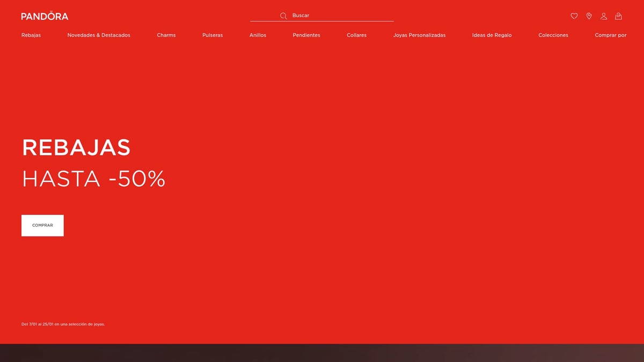Open the shopping bag icon

click(618, 16)
